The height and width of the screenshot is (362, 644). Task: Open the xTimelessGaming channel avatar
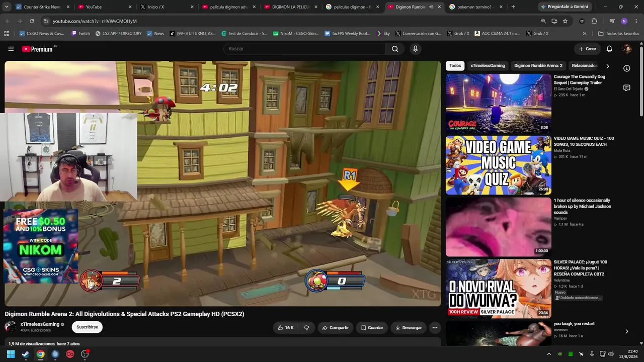pyautogui.click(x=11, y=327)
